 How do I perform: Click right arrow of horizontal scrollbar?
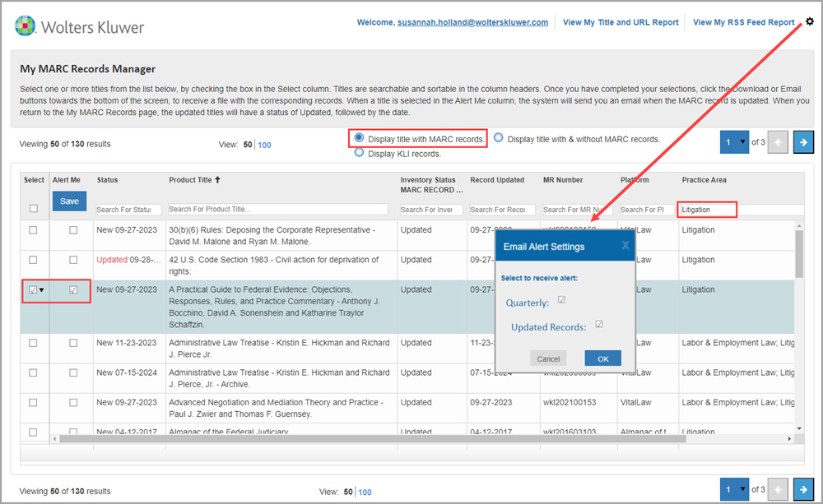pos(789,438)
